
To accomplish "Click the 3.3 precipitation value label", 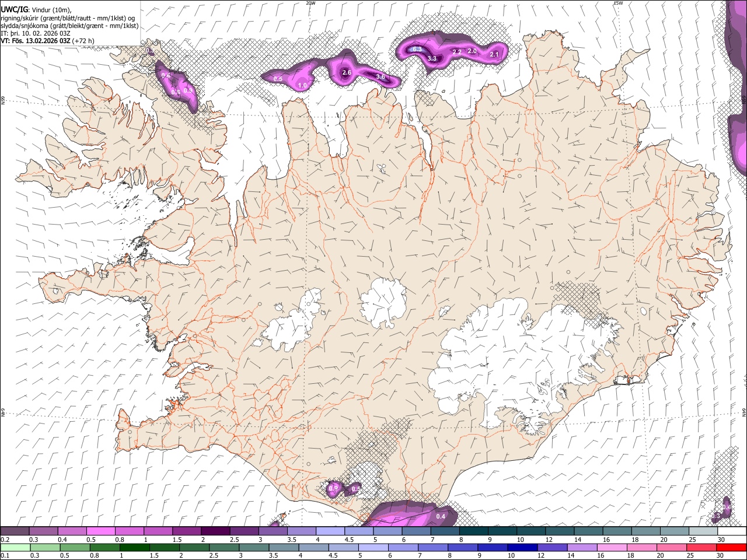I will click(432, 58).
